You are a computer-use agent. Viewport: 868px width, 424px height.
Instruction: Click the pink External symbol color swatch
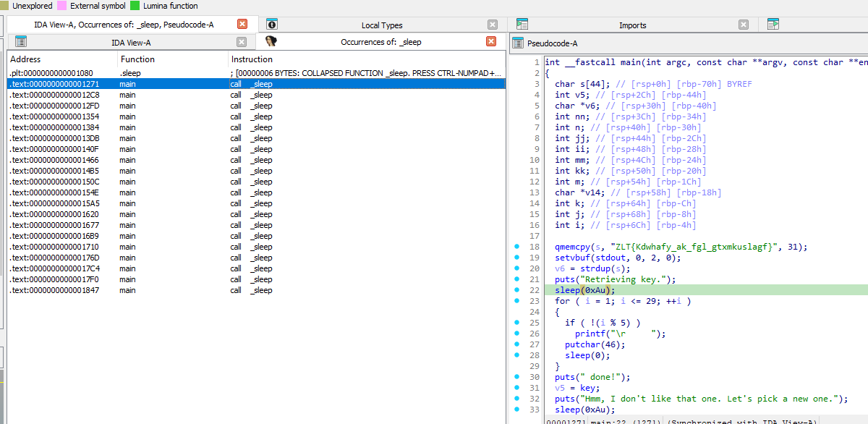(62, 6)
